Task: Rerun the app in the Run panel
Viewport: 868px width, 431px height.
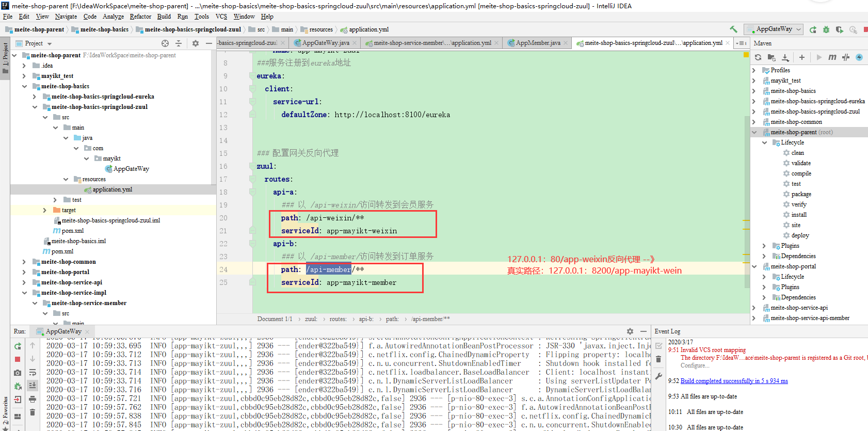Action: coord(18,346)
